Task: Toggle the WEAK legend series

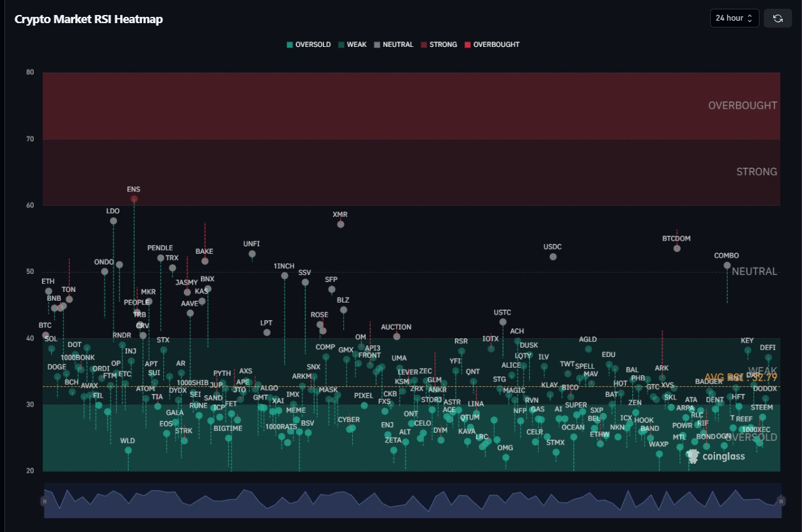Action: (352, 44)
